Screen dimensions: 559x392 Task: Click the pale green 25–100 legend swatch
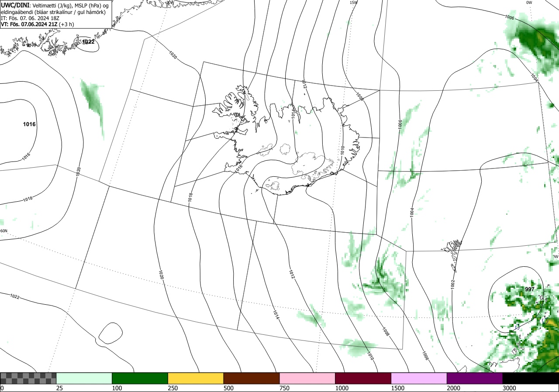(x=84, y=378)
